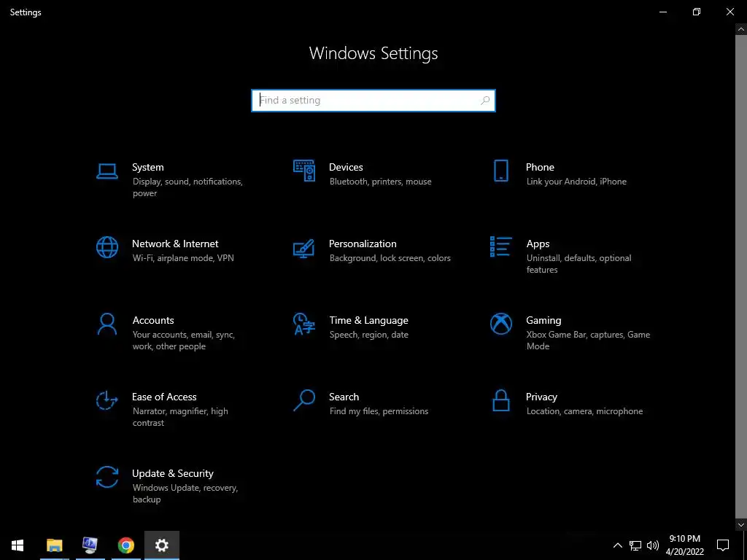Show hidden tray icons chevron
747x560 pixels.
point(617,545)
